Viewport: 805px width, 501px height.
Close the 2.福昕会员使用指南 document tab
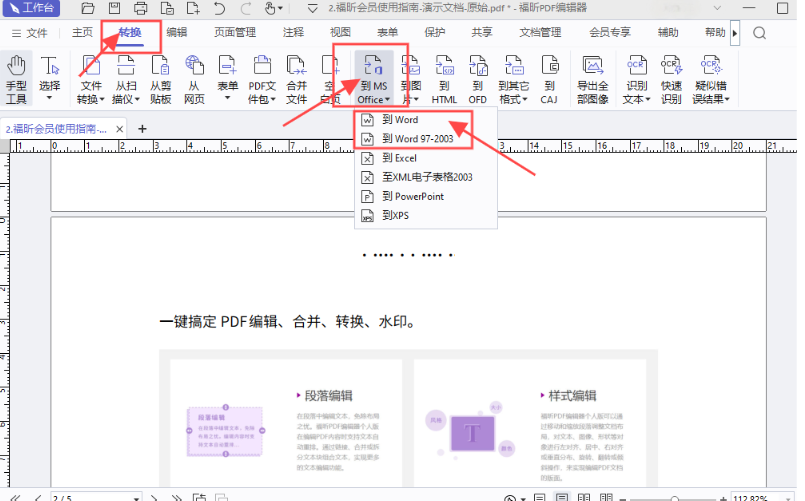coord(119,129)
